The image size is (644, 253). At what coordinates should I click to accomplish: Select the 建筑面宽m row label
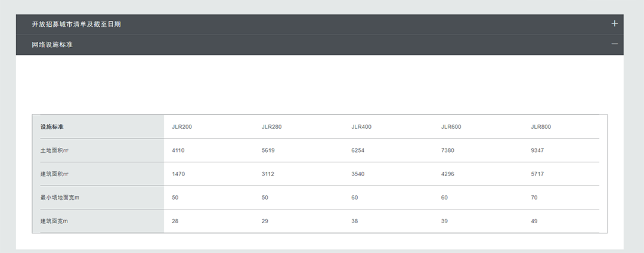[x=54, y=221]
